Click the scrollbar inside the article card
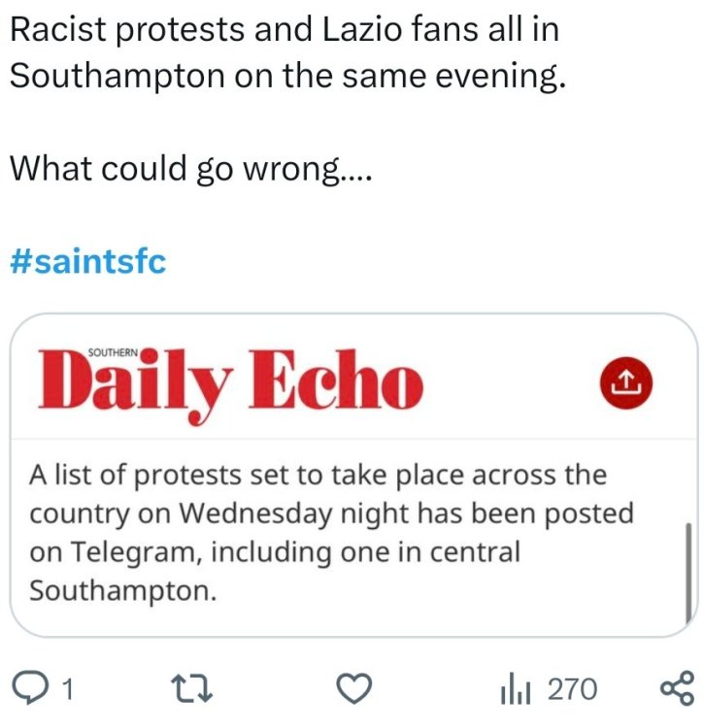This screenshot has width=704, height=728. tap(688, 571)
